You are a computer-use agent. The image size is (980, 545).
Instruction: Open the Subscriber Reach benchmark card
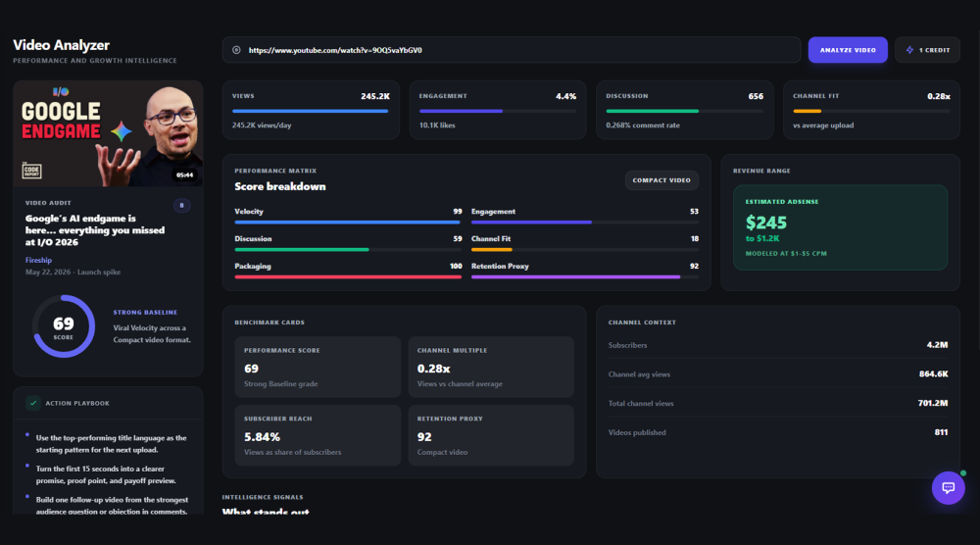[x=318, y=435]
